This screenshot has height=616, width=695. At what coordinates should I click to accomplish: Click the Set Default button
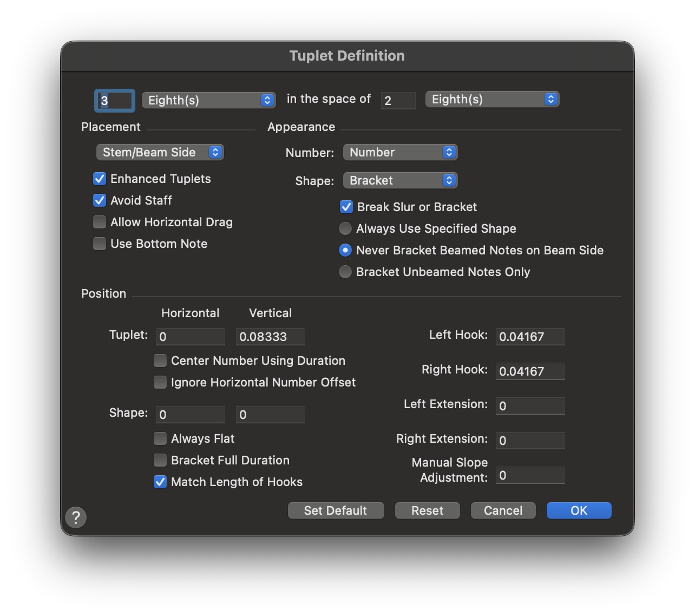pyautogui.click(x=336, y=510)
